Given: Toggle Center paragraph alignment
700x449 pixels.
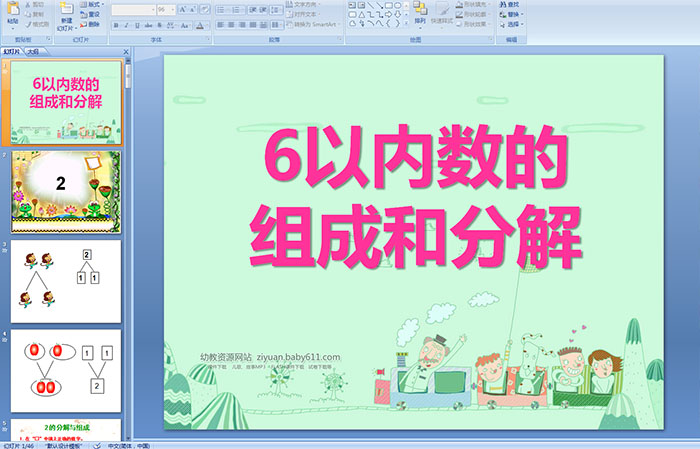Looking at the screenshot, I should [231, 25].
